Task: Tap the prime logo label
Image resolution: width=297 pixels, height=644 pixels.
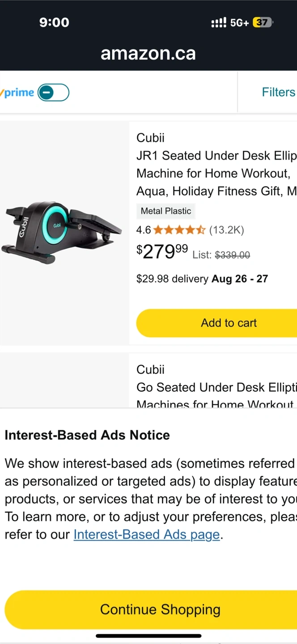Action: [x=17, y=93]
